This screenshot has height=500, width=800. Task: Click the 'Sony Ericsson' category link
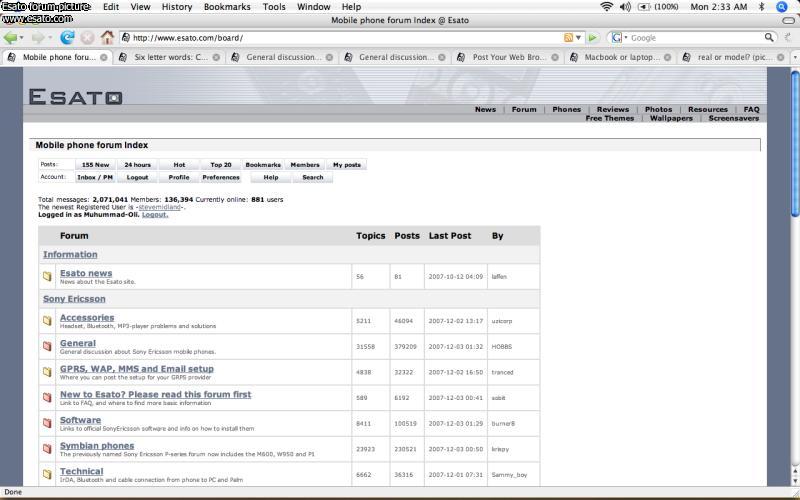pos(74,299)
